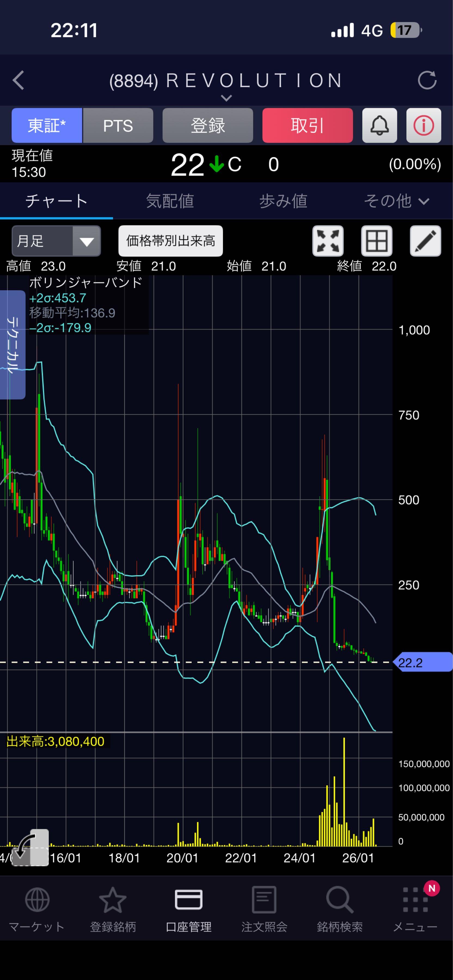
Task: Open the multi-chart grid layout
Action: [377, 241]
